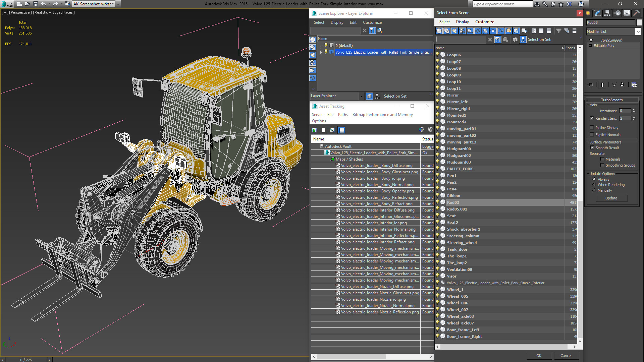Toggle Display Shapes filter in Select From Scene
The image size is (644, 362).
[447, 31]
